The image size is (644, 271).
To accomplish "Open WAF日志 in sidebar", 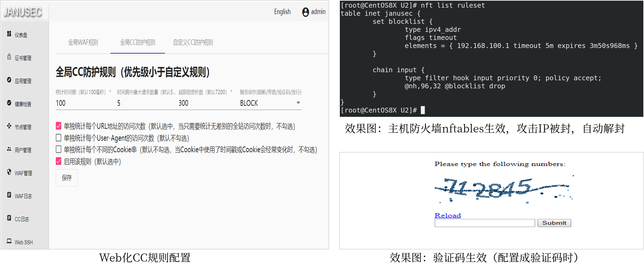I will click(x=23, y=196).
